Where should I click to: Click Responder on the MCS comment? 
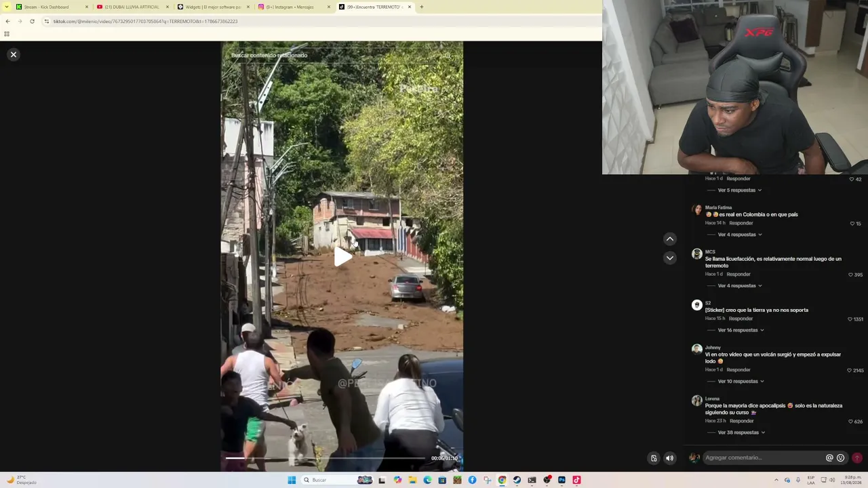(738, 274)
